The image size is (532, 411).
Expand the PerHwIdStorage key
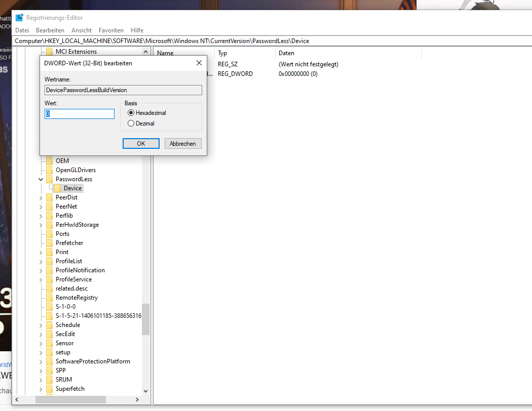pyautogui.click(x=41, y=225)
